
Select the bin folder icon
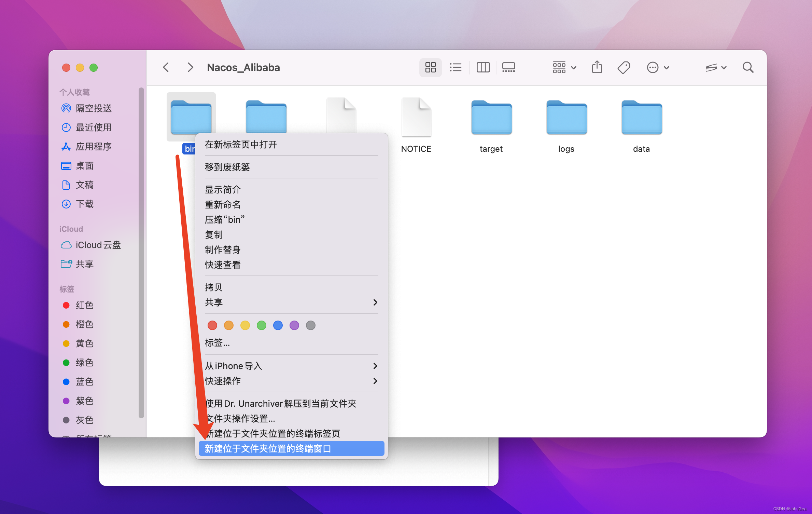(x=191, y=116)
